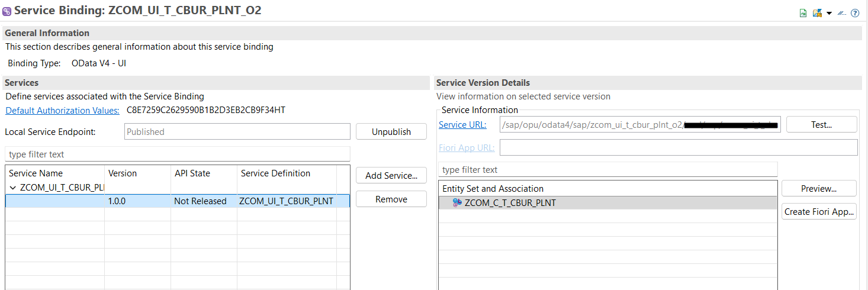Click the folder with arrow toolbar icon
This screenshot has width=868, height=290.
(x=817, y=13)
